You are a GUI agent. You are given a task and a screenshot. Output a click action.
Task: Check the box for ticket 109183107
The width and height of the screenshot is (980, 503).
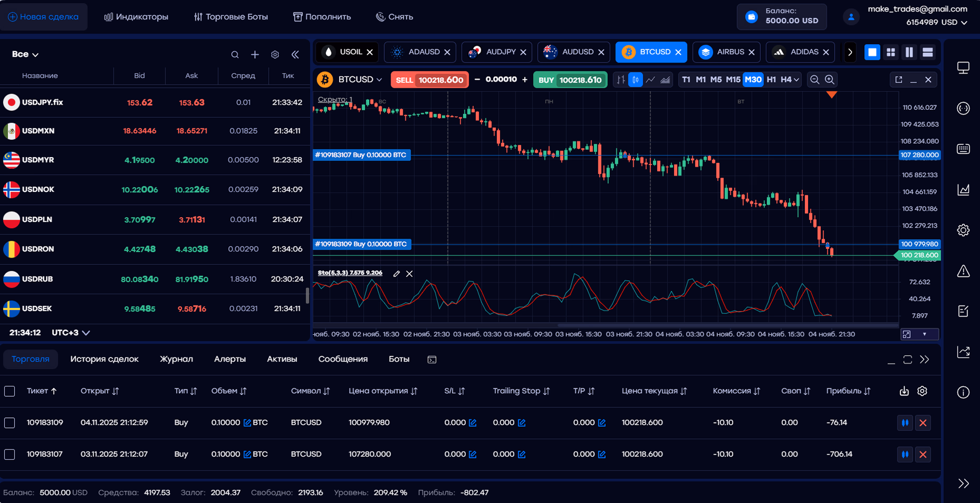(9, 455)
